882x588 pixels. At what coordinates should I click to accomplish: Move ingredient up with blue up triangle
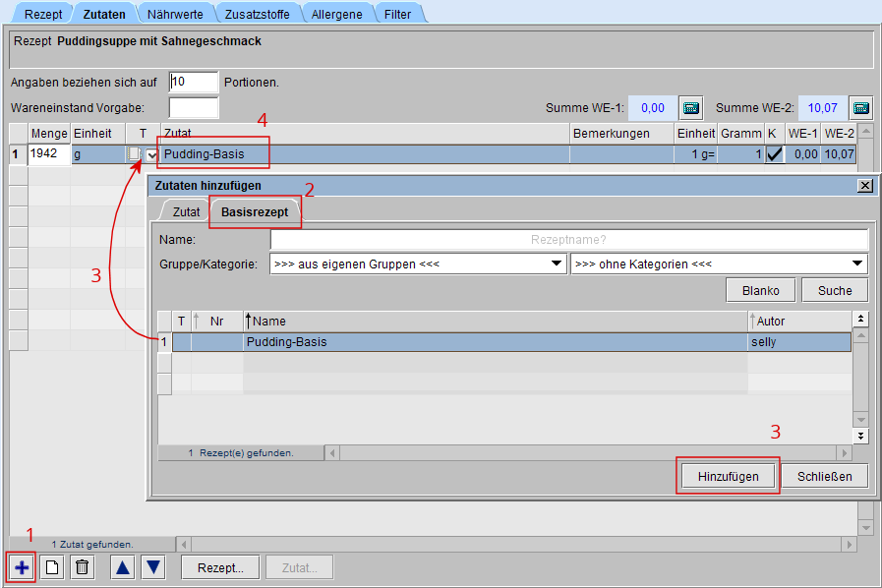tap(123, 567)
